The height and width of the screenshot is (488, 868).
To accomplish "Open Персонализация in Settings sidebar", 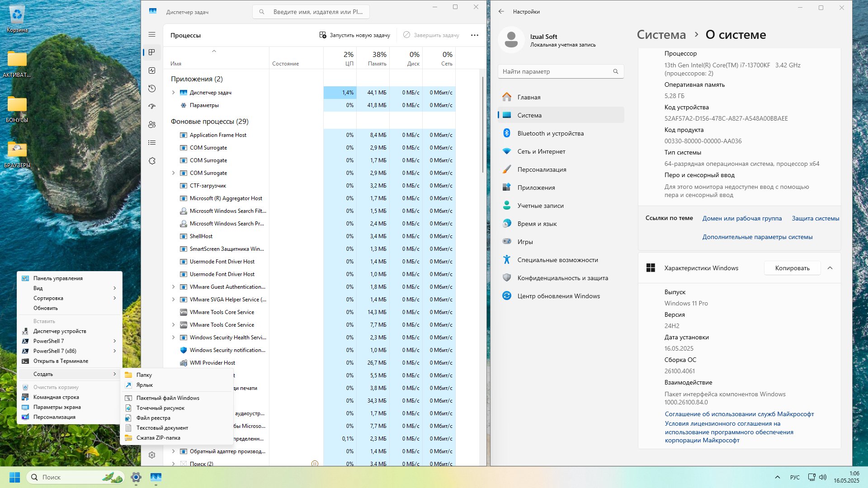I will click(561, 169).
